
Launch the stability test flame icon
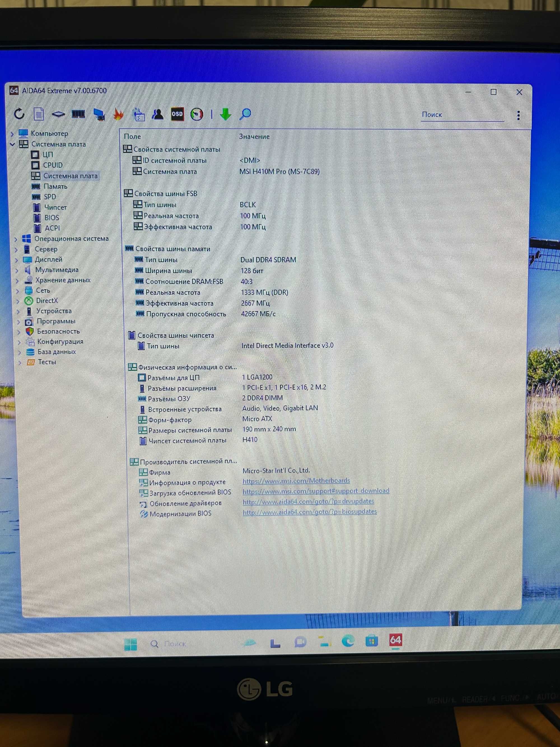pyautogui.click(x=118, y=115)
